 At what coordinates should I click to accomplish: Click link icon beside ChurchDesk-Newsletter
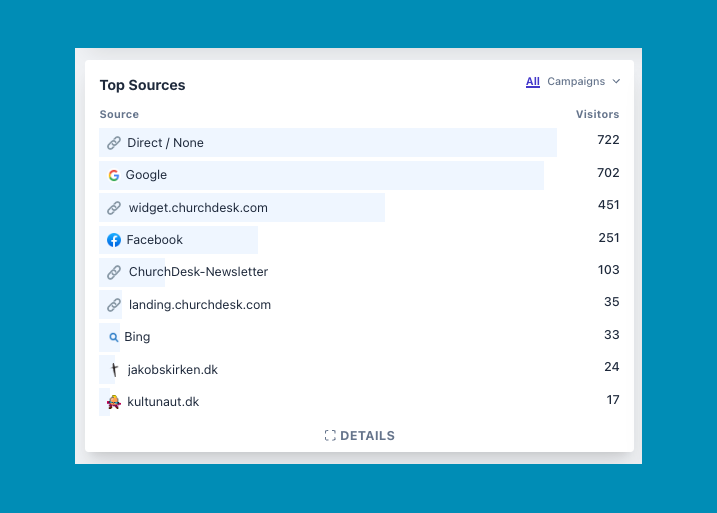(x=114, y=272)
